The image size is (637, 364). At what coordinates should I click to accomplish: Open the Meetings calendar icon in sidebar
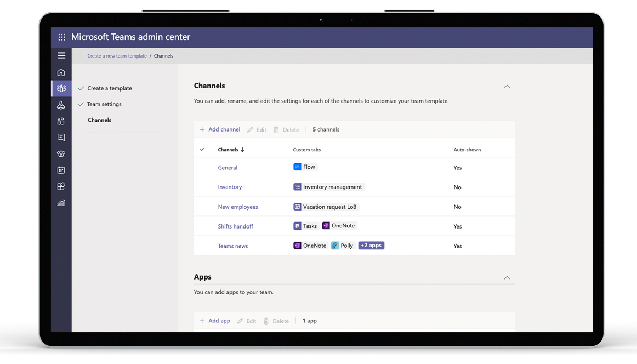click(x=61, y=170)
